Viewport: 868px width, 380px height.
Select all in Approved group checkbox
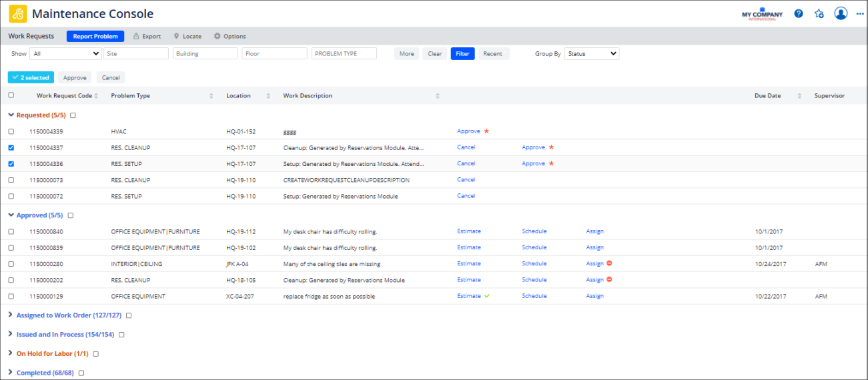pyautogui.click(x=71, y=215)
